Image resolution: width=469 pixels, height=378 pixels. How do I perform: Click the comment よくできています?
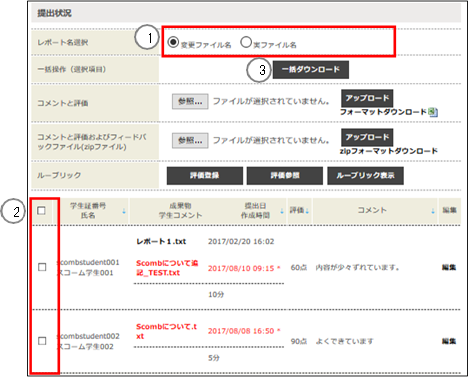pyautogui.click(x=345, y=341)
